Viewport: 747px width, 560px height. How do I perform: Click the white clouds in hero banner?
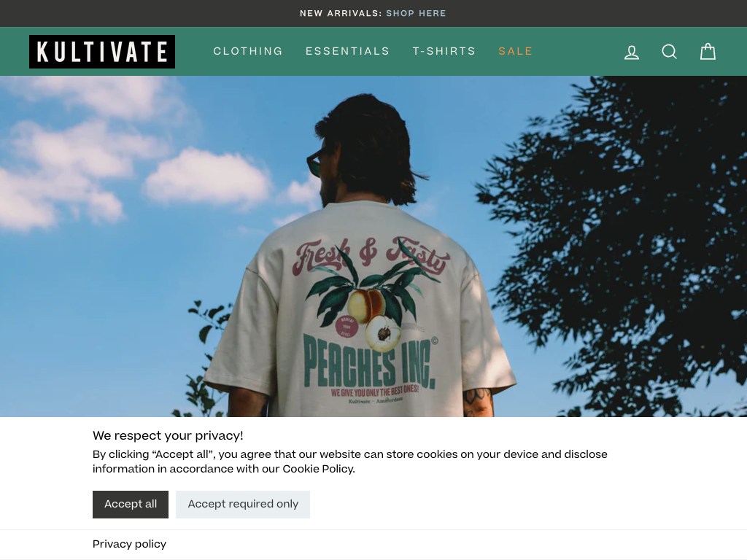[x=208, y=177]
